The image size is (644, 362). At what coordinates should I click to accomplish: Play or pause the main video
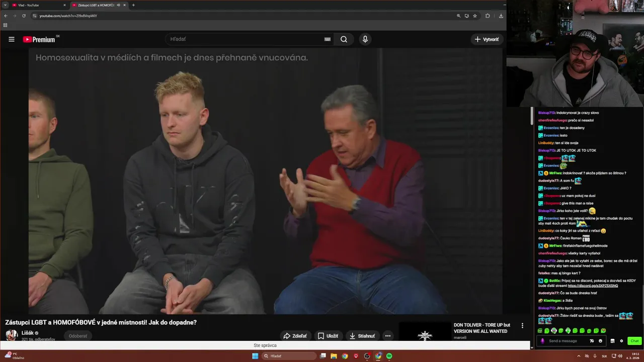tap(265, 181)
